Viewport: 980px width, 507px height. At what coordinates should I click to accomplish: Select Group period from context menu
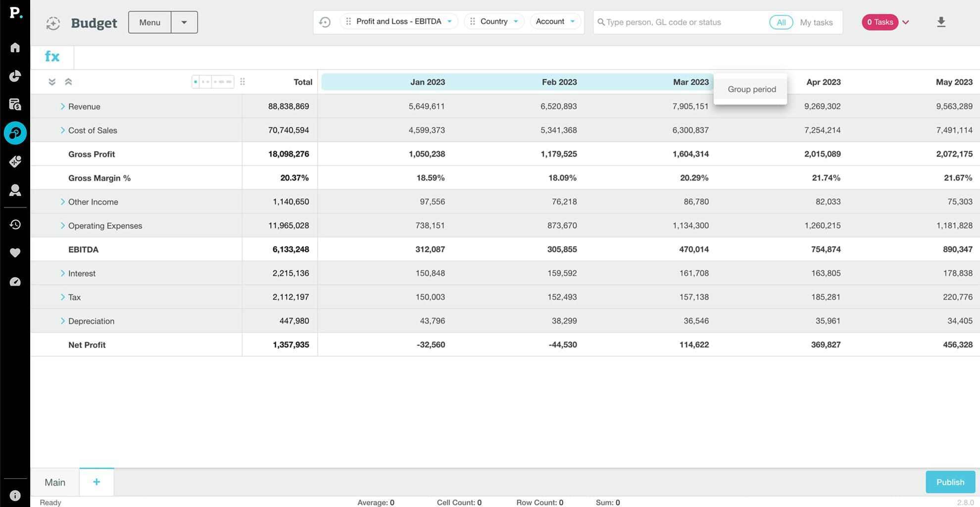point(751,89)
